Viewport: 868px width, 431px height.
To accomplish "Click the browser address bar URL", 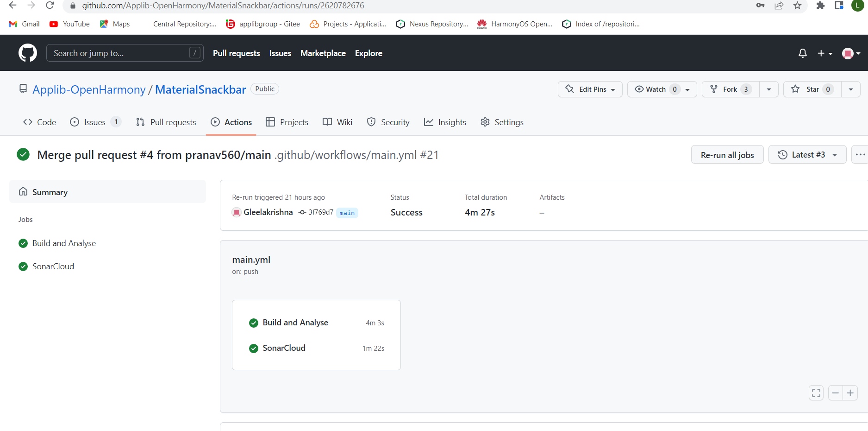I will [x=223, y=6].
